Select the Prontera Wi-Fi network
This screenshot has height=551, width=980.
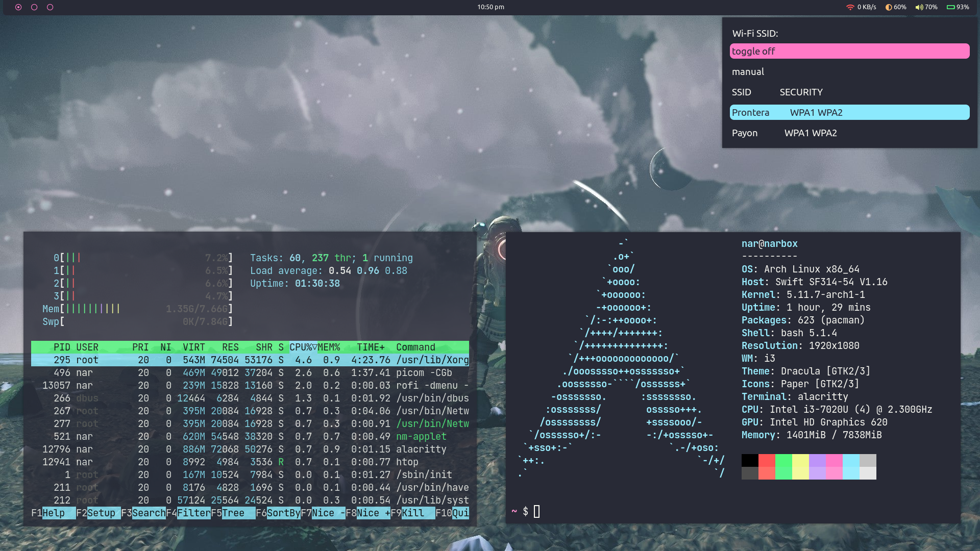(x=849, y=113)
